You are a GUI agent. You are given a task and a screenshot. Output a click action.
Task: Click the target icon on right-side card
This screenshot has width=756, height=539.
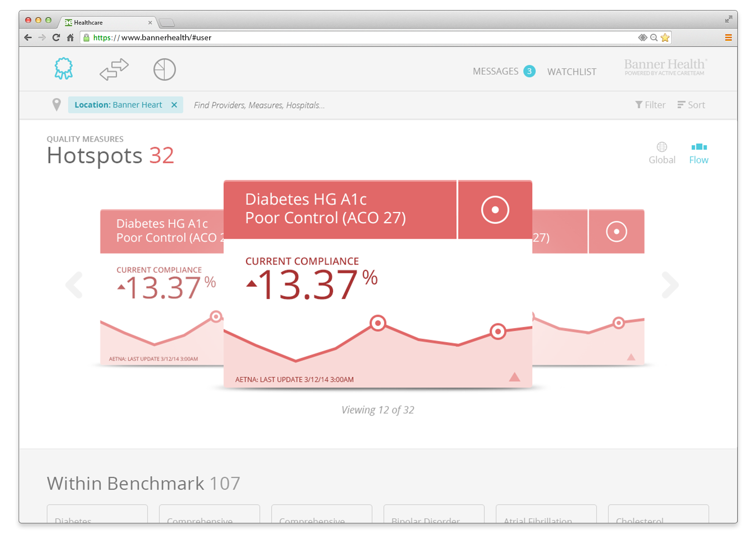click(616, 232)
